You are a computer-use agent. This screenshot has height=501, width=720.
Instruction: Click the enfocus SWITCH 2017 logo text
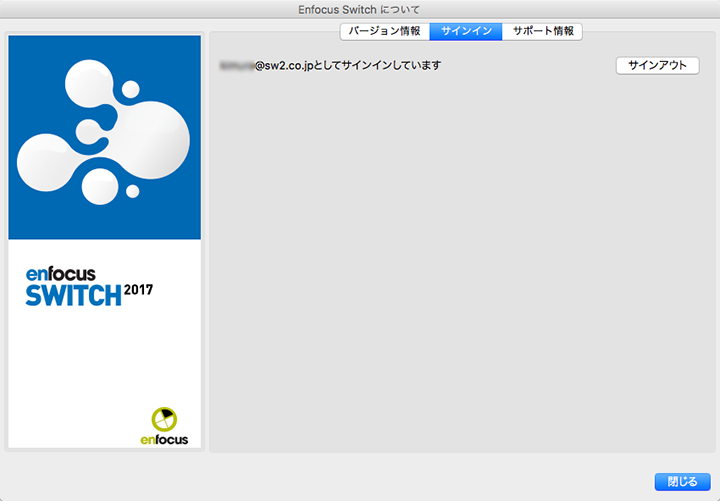pyautogui.click(x=90, y=287)
